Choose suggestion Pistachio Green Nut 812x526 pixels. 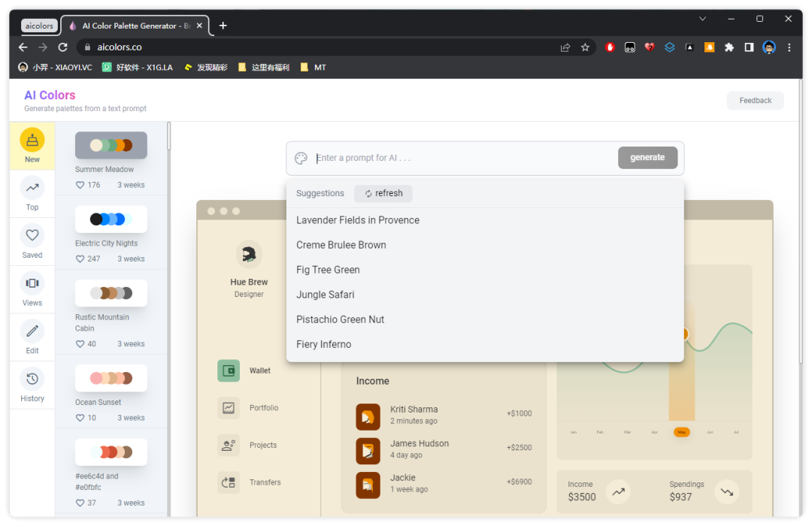[485, 319]
